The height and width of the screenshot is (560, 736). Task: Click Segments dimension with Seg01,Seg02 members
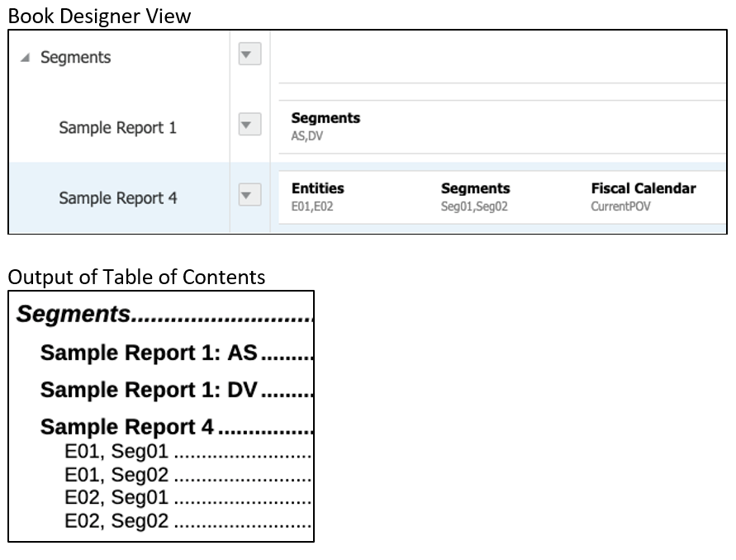[475, 197]
